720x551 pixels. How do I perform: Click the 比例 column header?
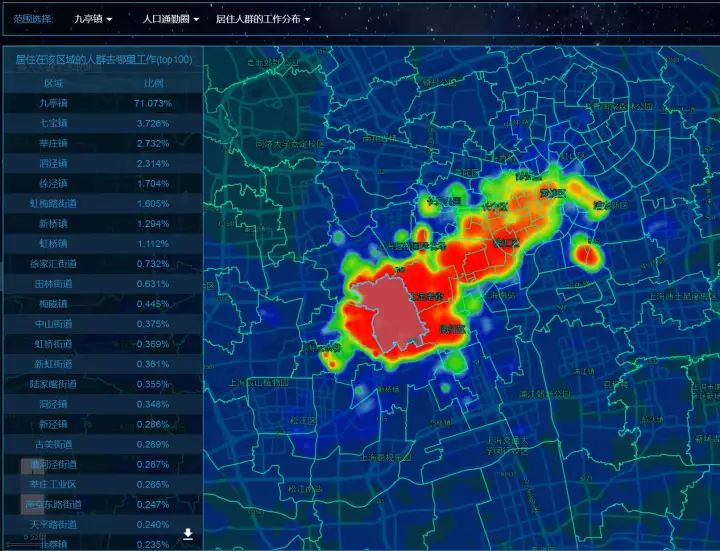click(153, 84)
